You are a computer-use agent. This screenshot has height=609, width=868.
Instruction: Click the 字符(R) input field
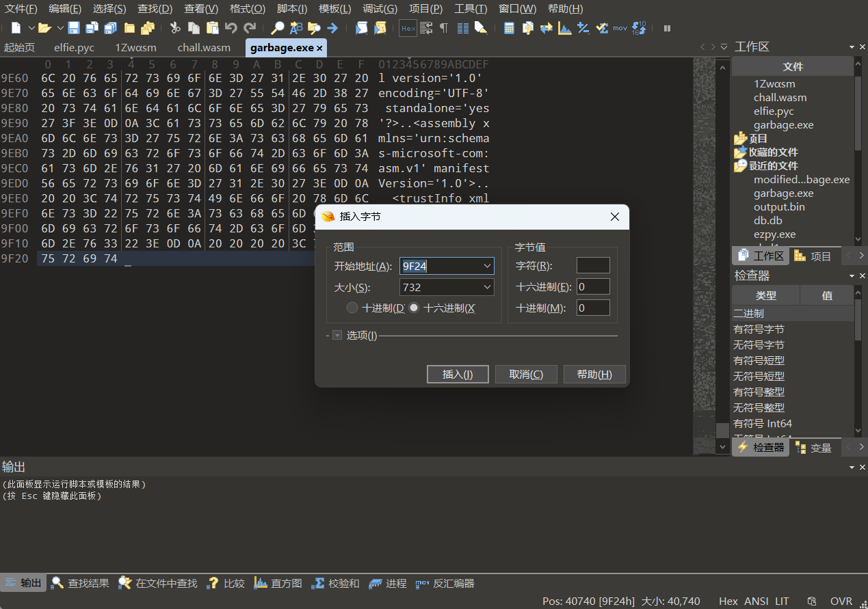pos(593,266)
